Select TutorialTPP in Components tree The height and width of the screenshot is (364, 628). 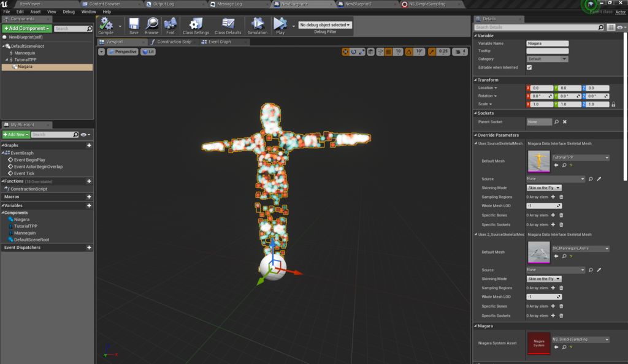click(x=25, y=59)
